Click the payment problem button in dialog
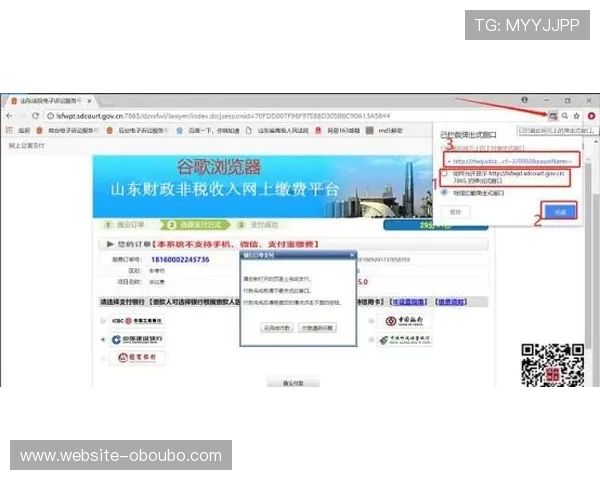The image size is (600, 480). point(317,328)
